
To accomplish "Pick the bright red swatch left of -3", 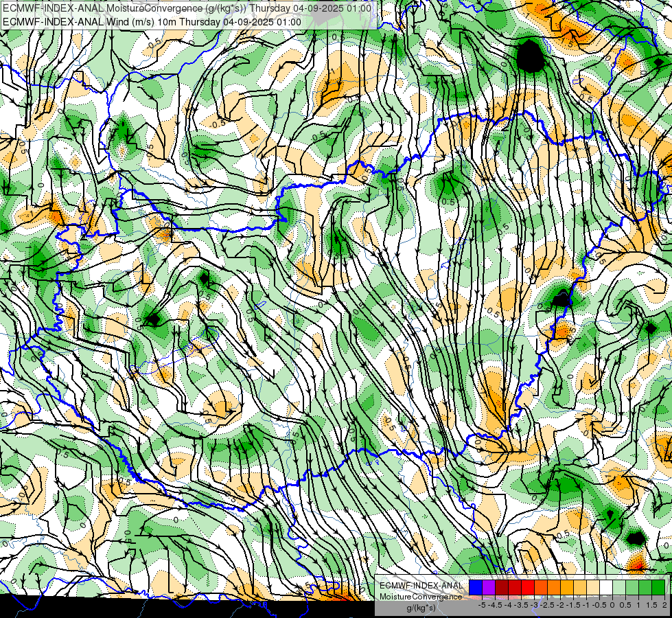I will (x=528, y=588).
